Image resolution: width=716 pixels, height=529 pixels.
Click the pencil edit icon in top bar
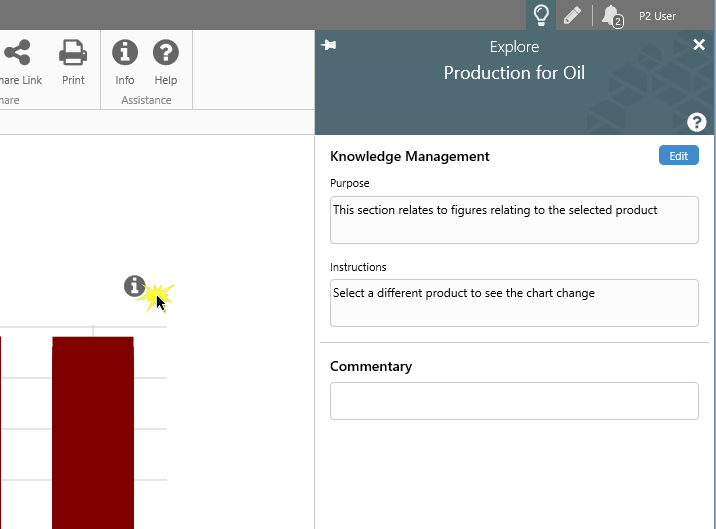point(572,15)
